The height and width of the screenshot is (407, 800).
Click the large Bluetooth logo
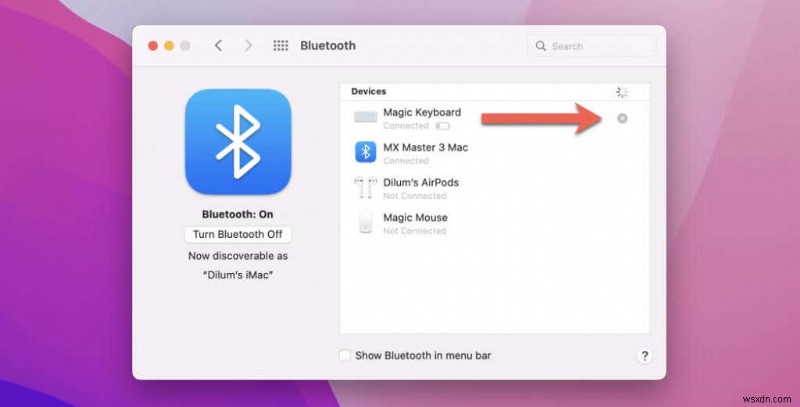coord(238,142)
